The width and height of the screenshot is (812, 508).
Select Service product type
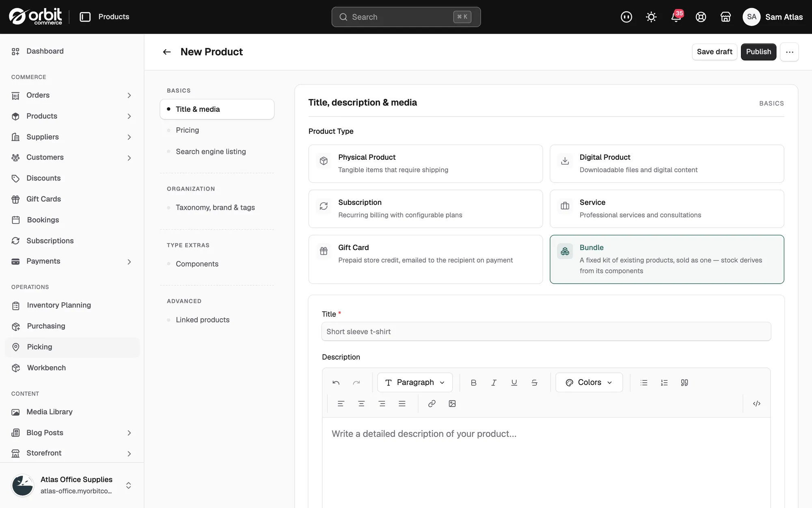pyautogui.click(x=667, y=209)
